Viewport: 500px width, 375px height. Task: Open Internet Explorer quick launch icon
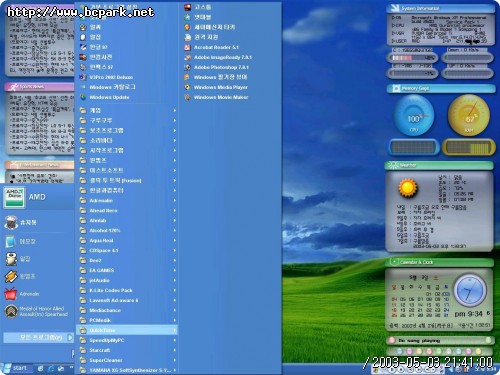51,369
